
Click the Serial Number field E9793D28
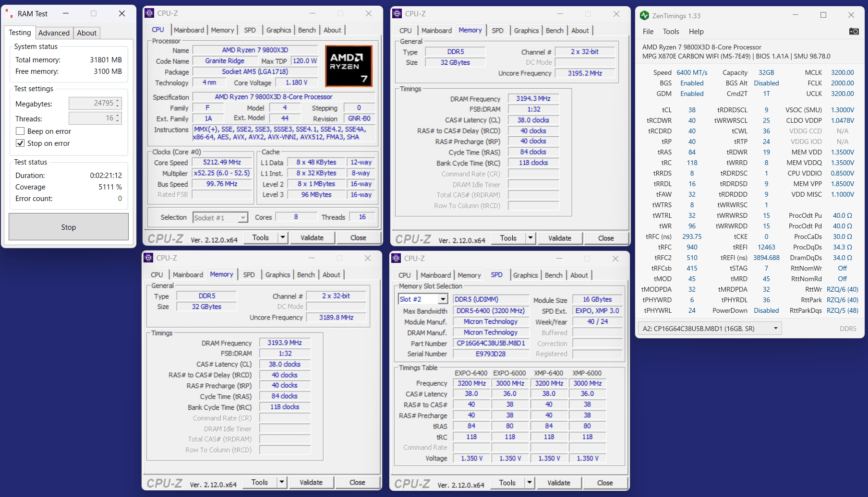(491, 354)
